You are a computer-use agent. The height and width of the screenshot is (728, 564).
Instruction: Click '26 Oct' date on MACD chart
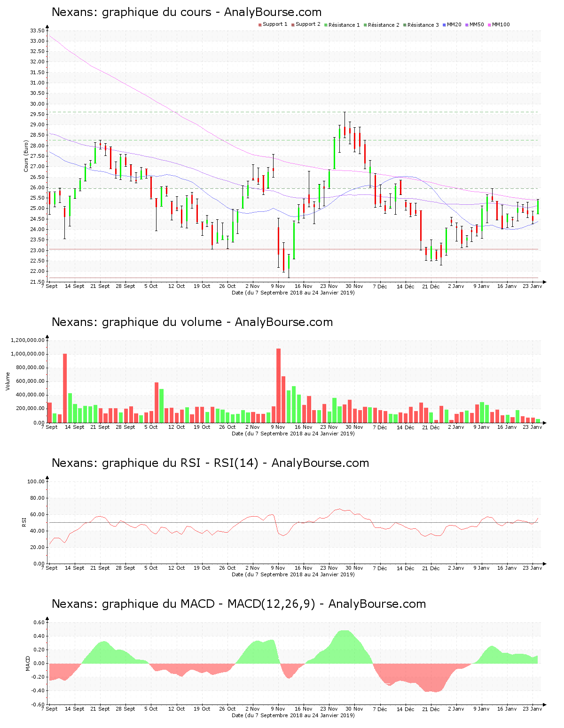tap(227, 709)
